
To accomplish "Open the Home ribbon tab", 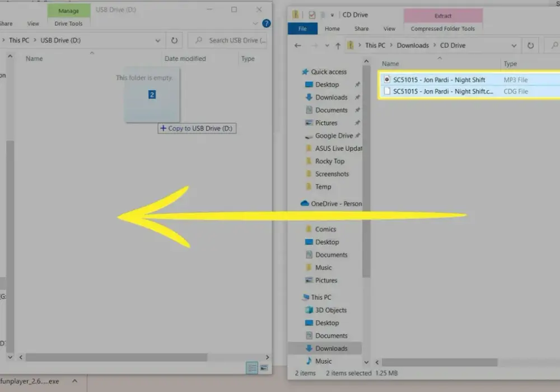I will pos(332,29).
